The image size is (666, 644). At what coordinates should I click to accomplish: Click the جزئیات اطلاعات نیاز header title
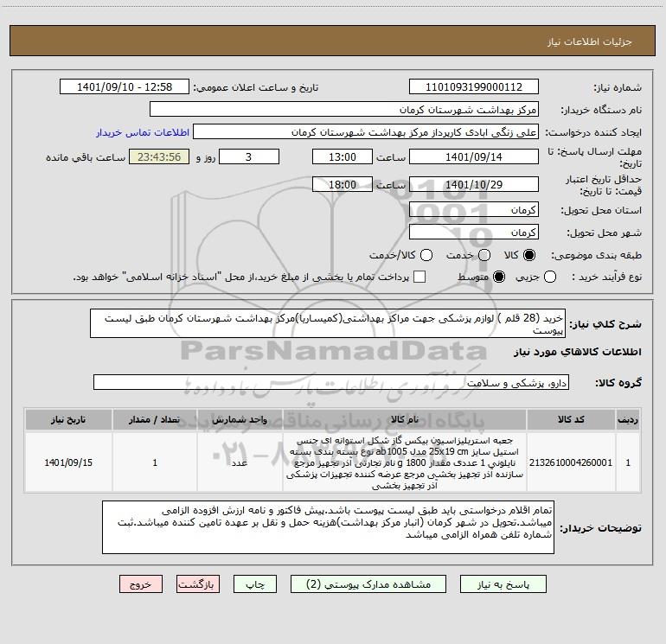point(590,41)
